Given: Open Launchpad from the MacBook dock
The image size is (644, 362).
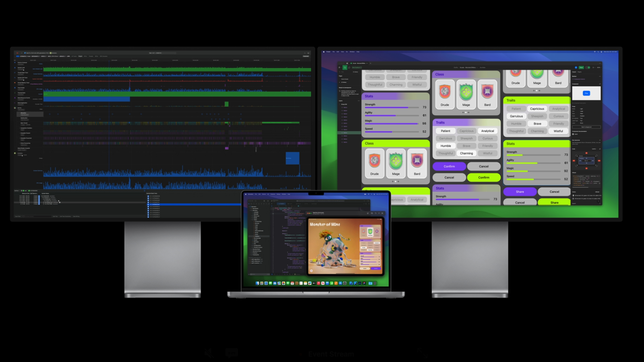Looking at the screenshot, I should [x=262, y=283].
